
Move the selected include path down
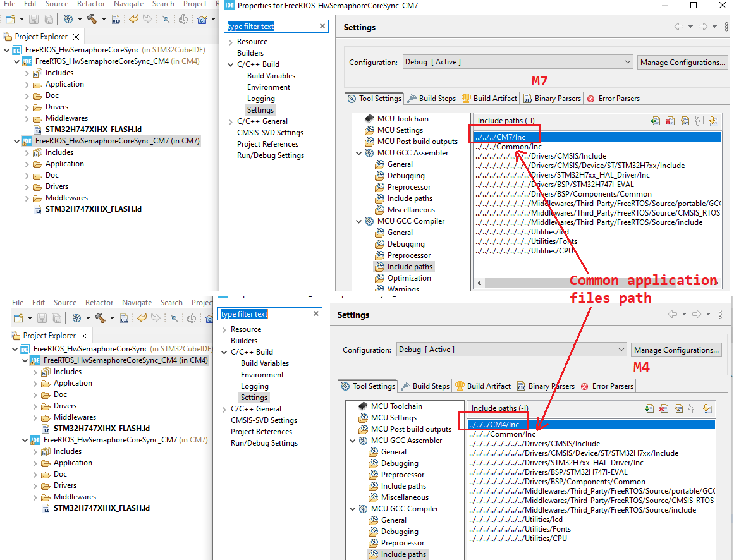[713, 121]
